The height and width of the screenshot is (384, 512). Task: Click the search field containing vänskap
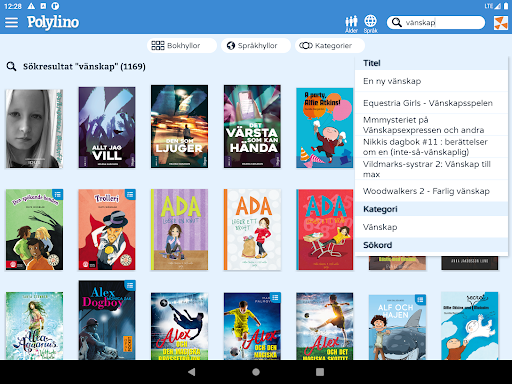pyautogui.click(x=436, y=22)
